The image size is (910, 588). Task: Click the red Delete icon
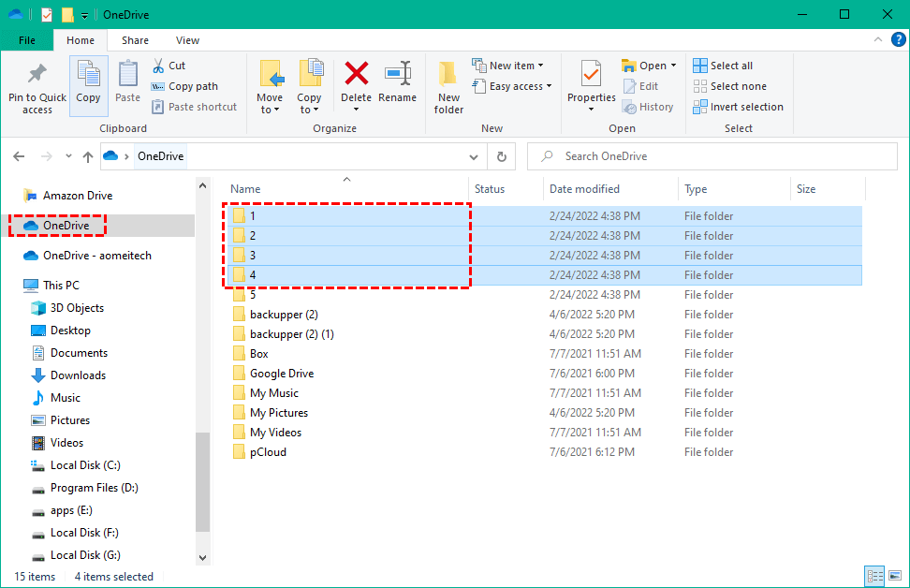(x=357, y=74)
